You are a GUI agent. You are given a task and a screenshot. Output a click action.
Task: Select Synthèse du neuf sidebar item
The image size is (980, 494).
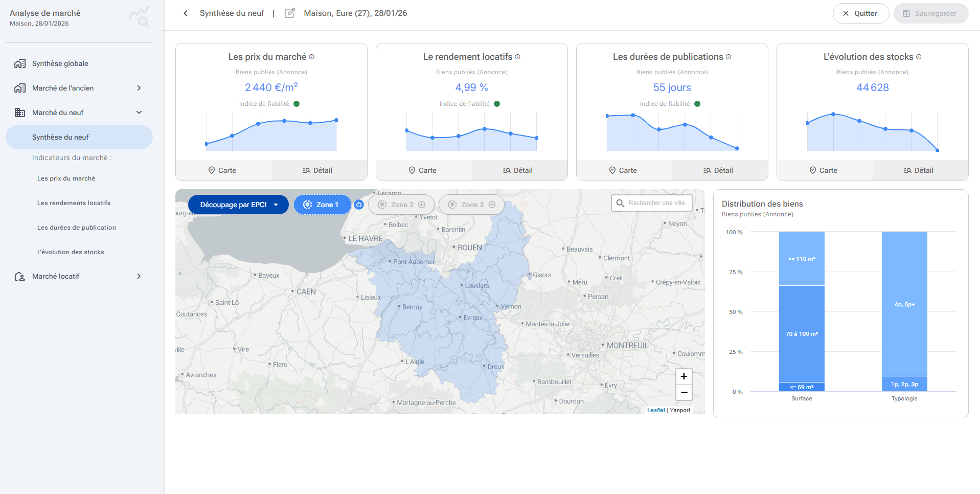(79, 137)
